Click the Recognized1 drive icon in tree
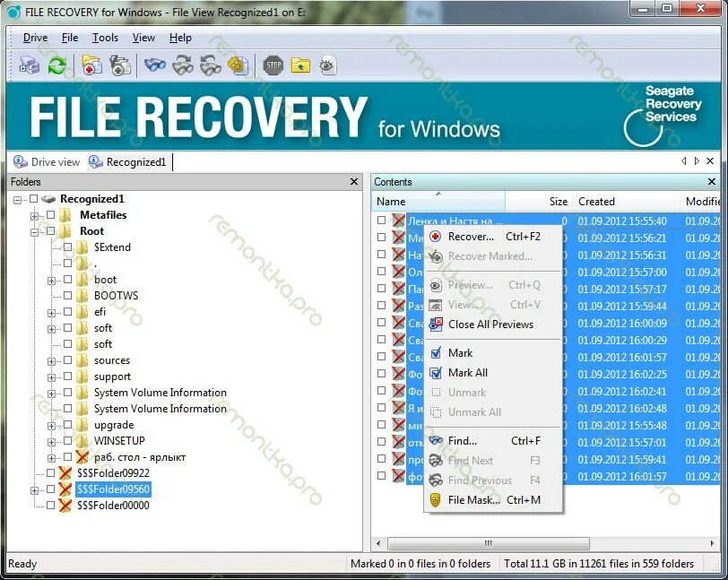This screenshot has height=580, width=728. pyautogui.click(x=48, y=199)
